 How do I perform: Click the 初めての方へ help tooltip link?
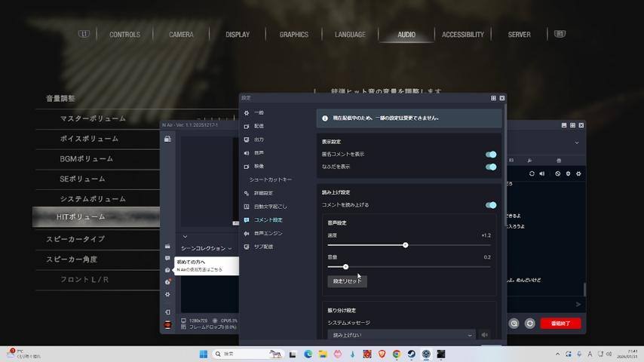coord(207,266)
